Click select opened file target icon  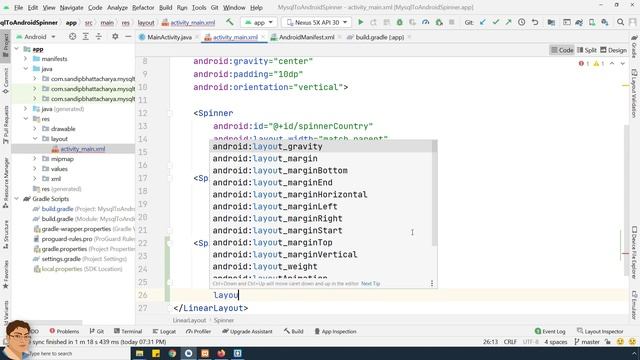point(72,37)
